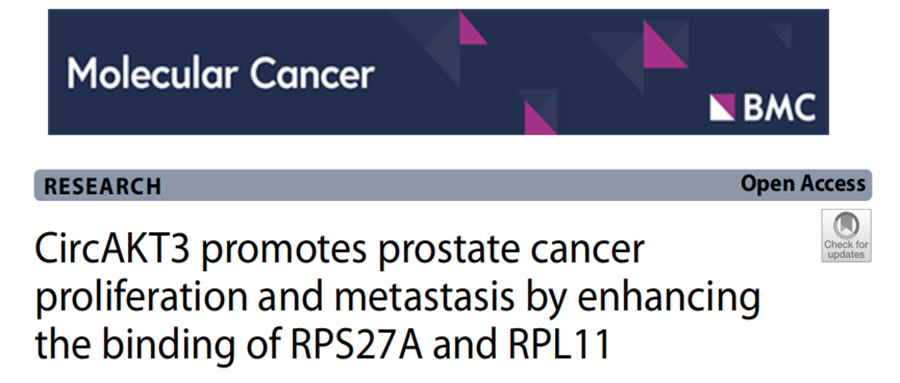Click the title line 'proliferation and metastasis by enhancing'
Image resolution: width=900 pixels, height=383 pixels.
(398, 297)
